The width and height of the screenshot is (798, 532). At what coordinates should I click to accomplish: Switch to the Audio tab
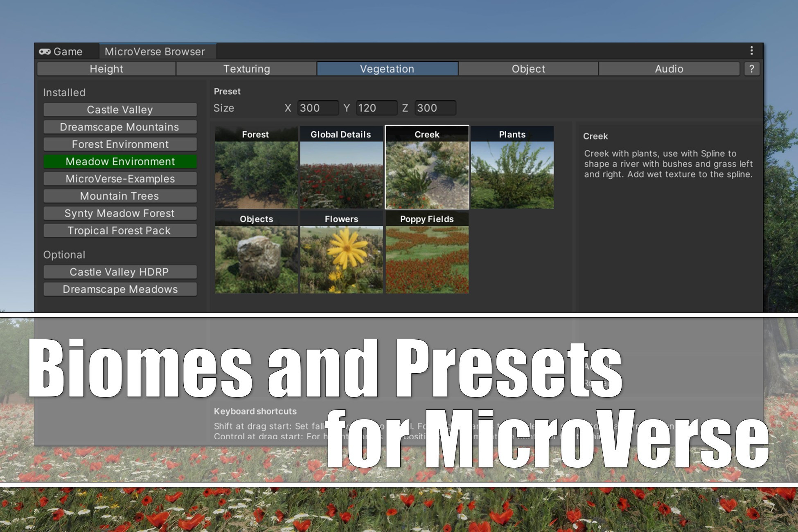coord(669,69)
